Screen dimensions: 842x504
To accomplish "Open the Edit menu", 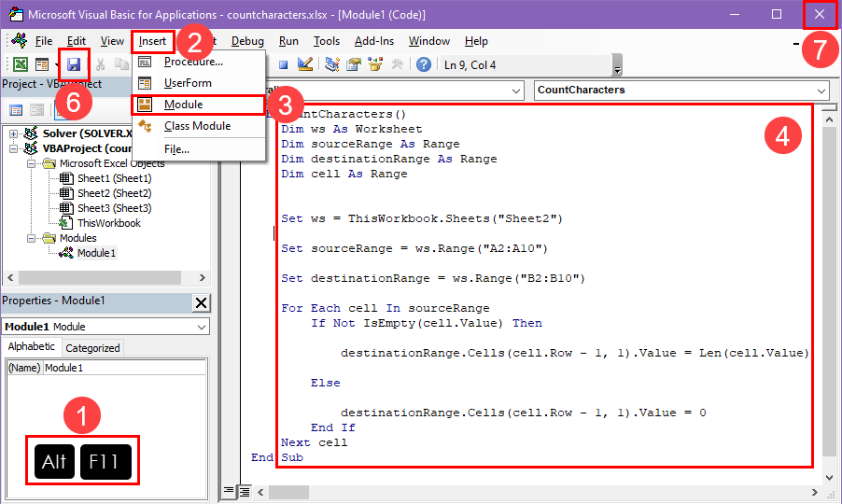I will point(77,41).
